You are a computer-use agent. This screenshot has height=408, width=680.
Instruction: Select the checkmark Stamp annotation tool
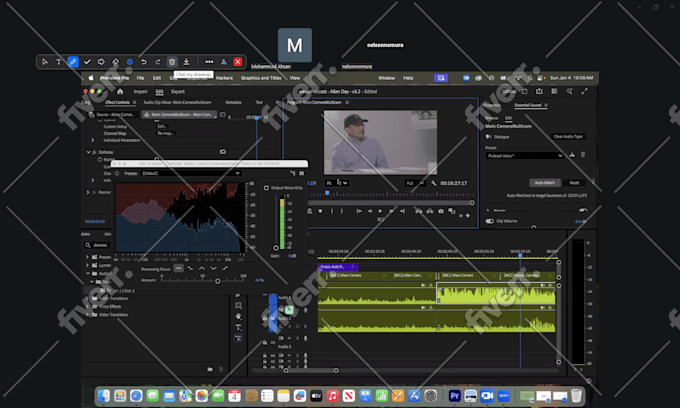point(87,62)
